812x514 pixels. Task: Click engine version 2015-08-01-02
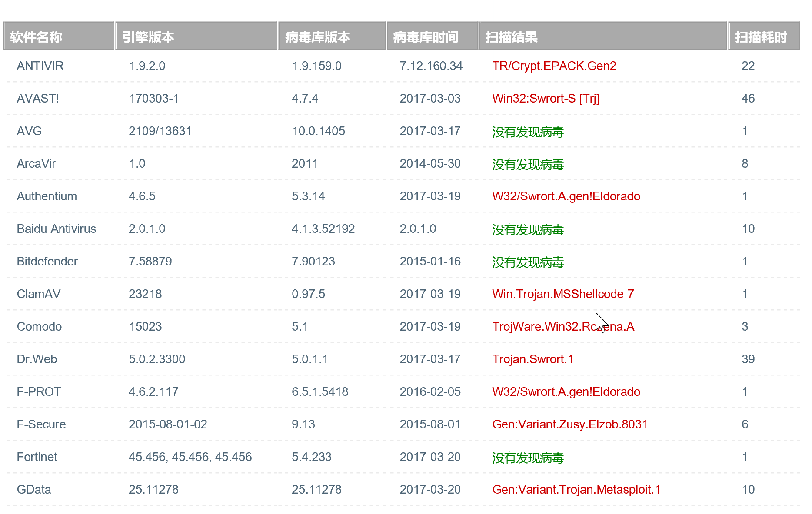tap(168, 424)
